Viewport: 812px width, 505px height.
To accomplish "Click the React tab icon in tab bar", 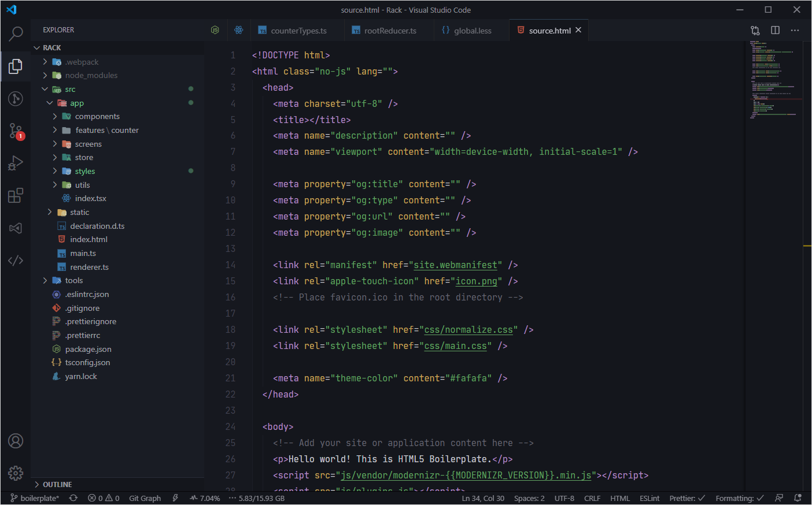I will coord(239,30).
